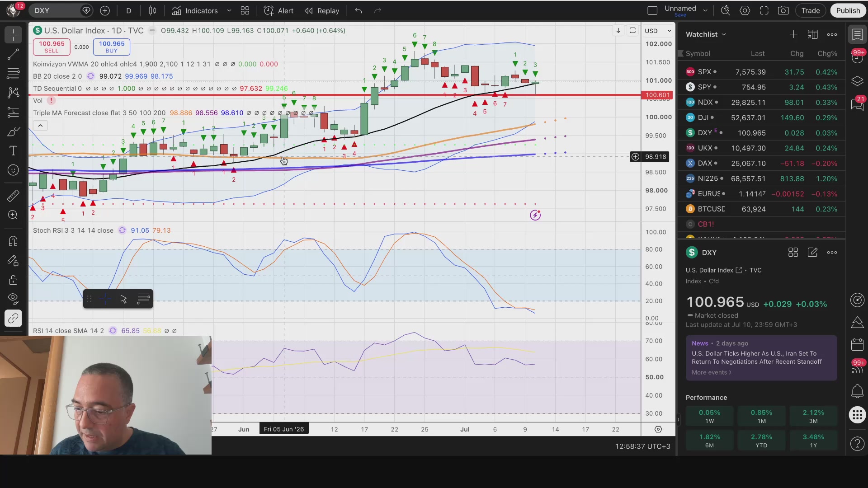Create a new Alert

coord(278,11)
